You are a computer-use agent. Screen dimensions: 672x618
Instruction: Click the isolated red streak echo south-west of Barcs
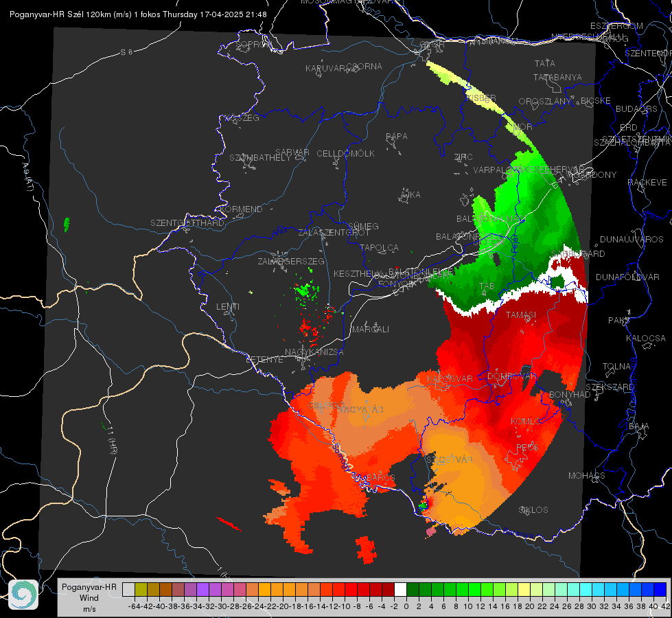(229, 524)
